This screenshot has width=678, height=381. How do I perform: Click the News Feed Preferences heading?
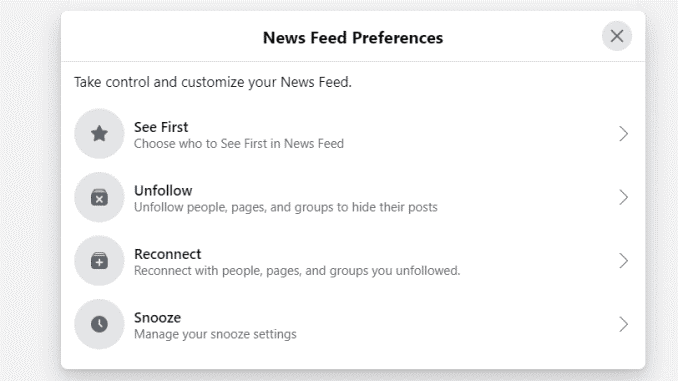click(353, 38)
